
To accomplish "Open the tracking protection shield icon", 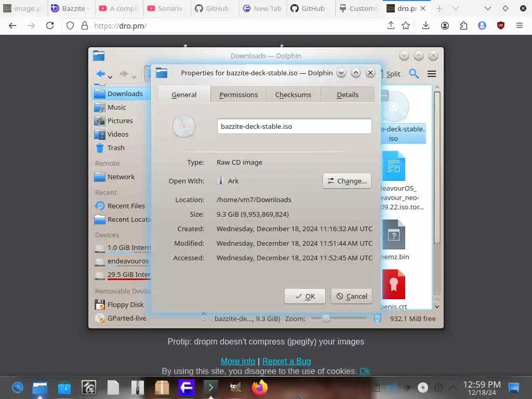I will coord(70,25).
